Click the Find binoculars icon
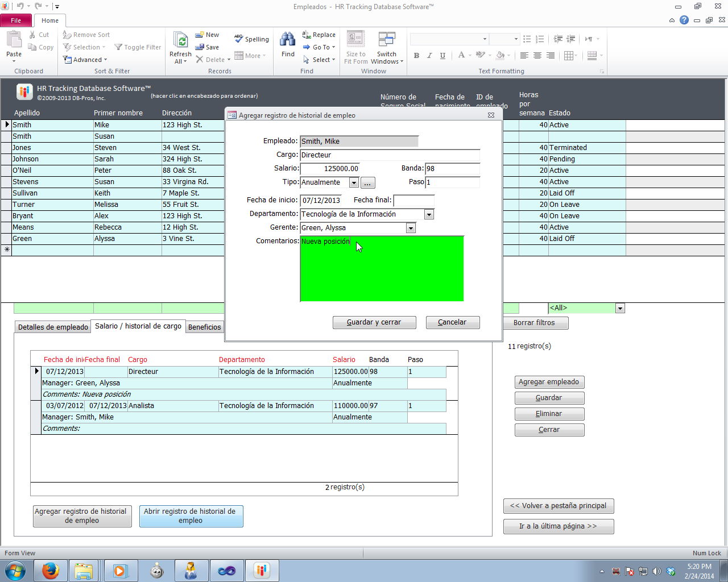Image resolution: width=728 pixels, height=582 pixels. [x=288, y=40]
